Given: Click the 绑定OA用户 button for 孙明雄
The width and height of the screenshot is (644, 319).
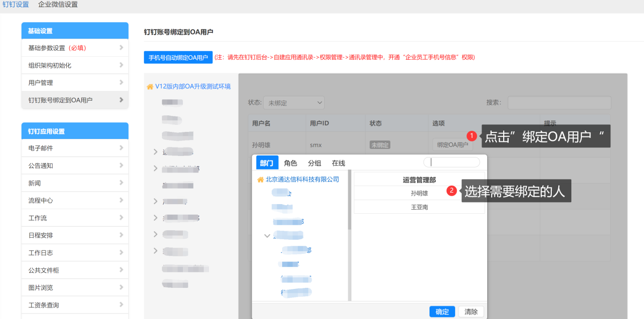Looking at the screenshot, I should [452, 145].
